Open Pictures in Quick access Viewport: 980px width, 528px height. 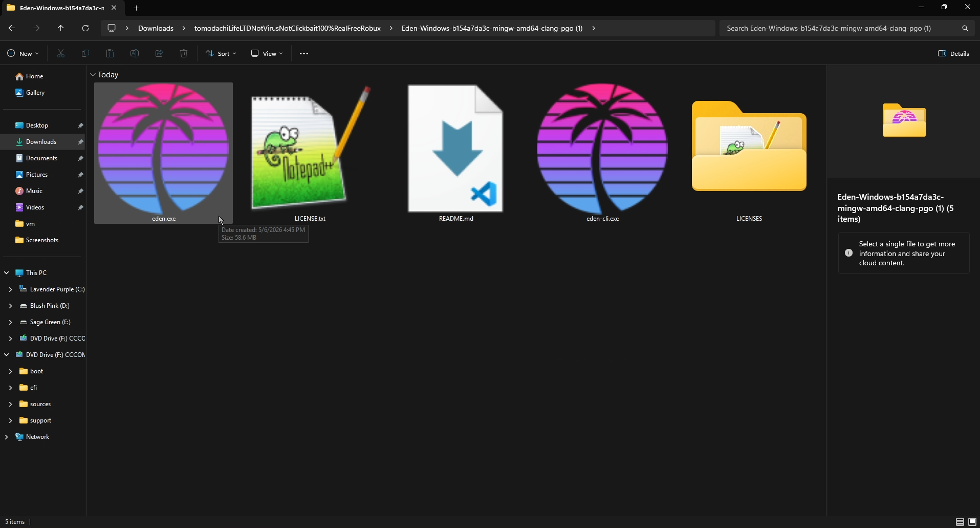tap(43, 175)
